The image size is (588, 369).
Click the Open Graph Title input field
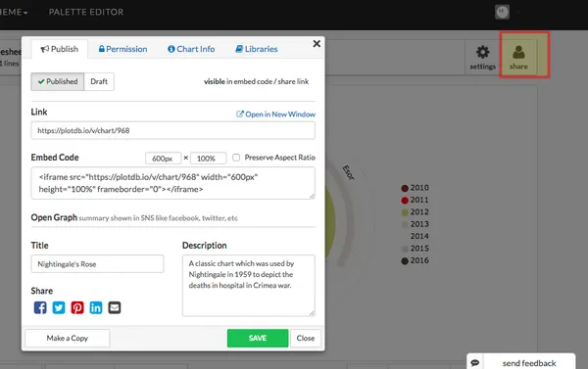[x=97, y=263]
